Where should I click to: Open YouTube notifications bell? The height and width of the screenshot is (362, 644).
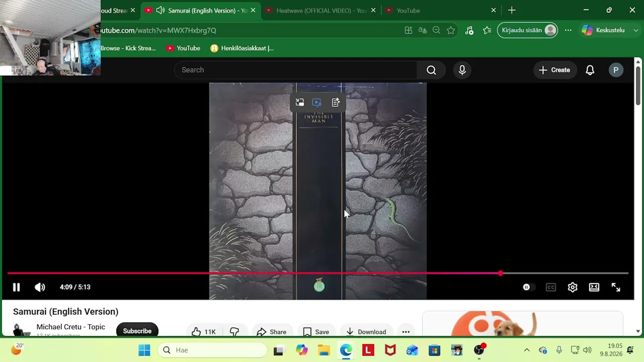pyautogui.click(x=590, y=70)
